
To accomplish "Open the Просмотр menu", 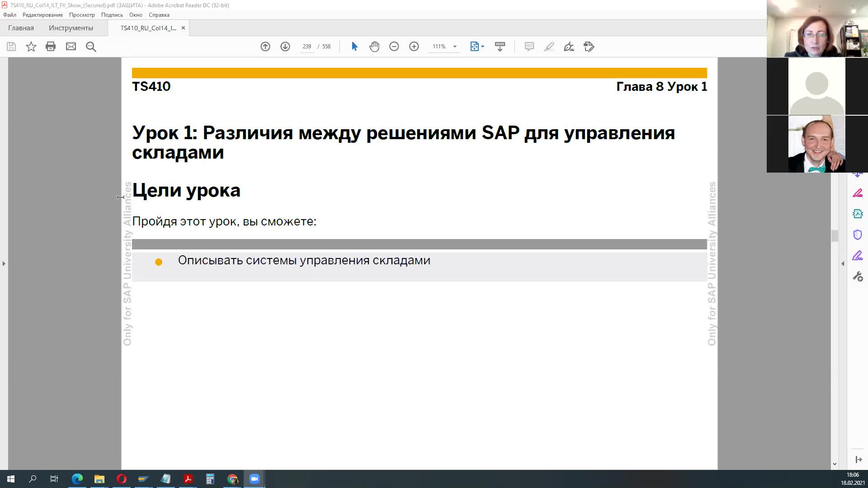I will point(82,15).
